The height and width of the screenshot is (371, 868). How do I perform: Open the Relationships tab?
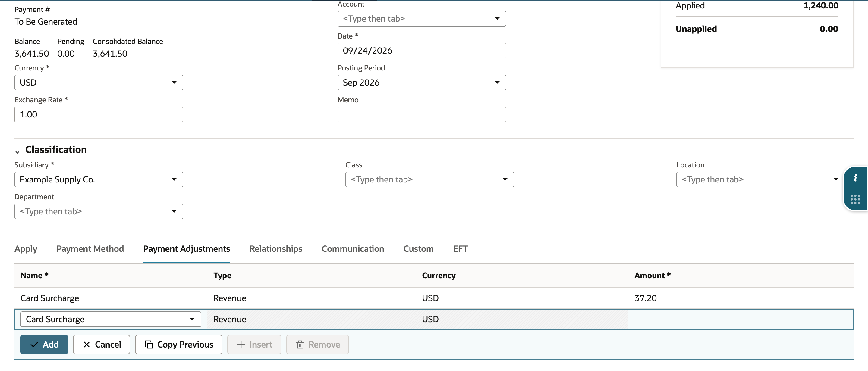[x=276, y=249]
